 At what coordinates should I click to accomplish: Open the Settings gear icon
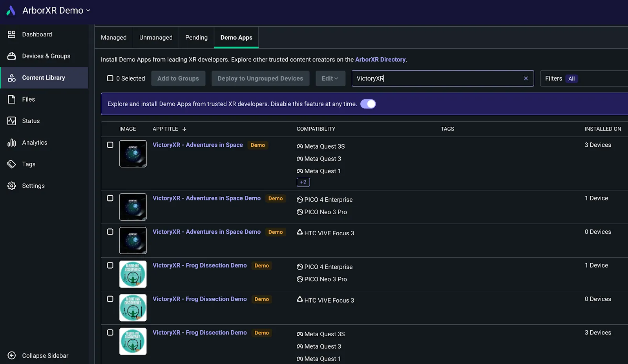pos(12,186)
